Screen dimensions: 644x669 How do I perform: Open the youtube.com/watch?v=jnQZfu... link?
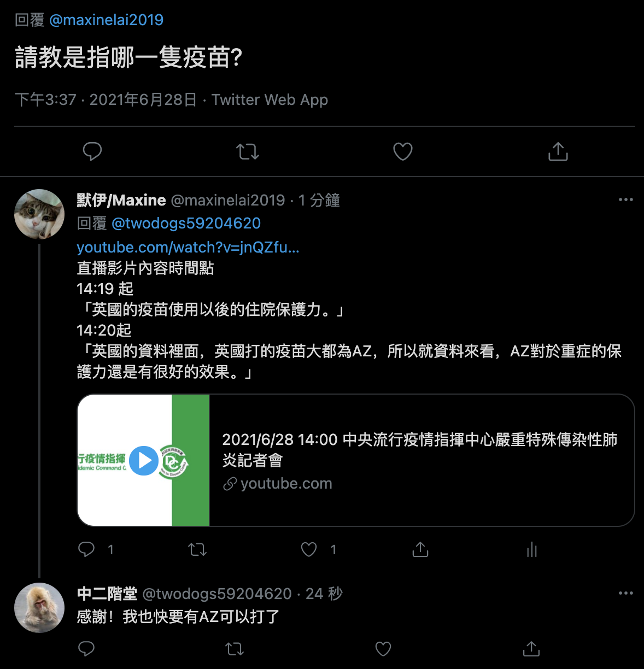click(x=188, y=248)
